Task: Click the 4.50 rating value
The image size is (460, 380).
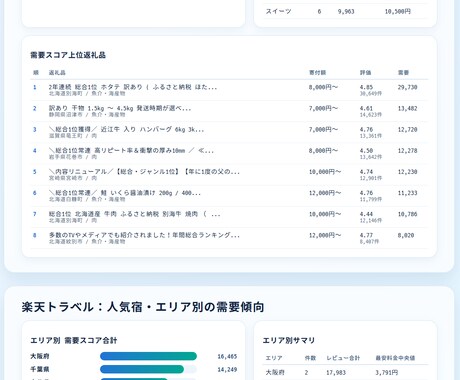Action: click(366, 151)
